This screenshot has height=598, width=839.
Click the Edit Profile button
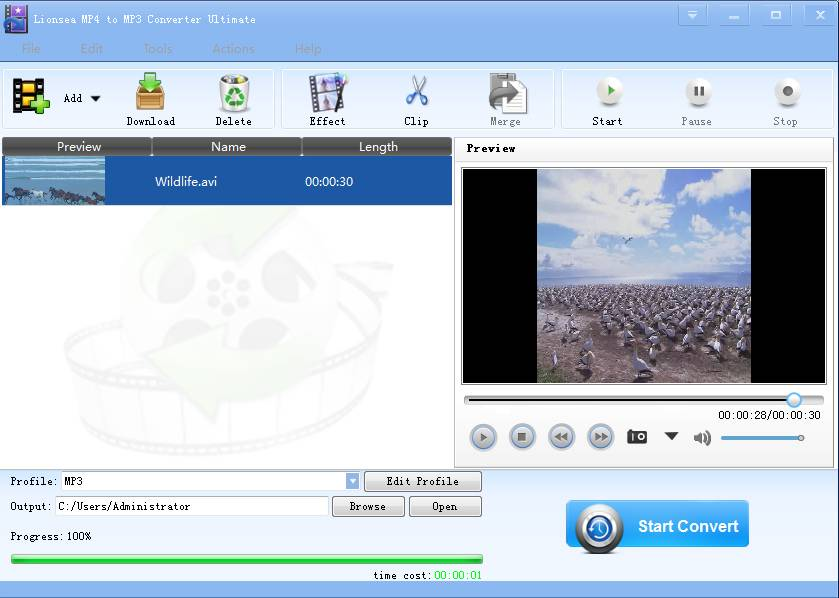423,481
